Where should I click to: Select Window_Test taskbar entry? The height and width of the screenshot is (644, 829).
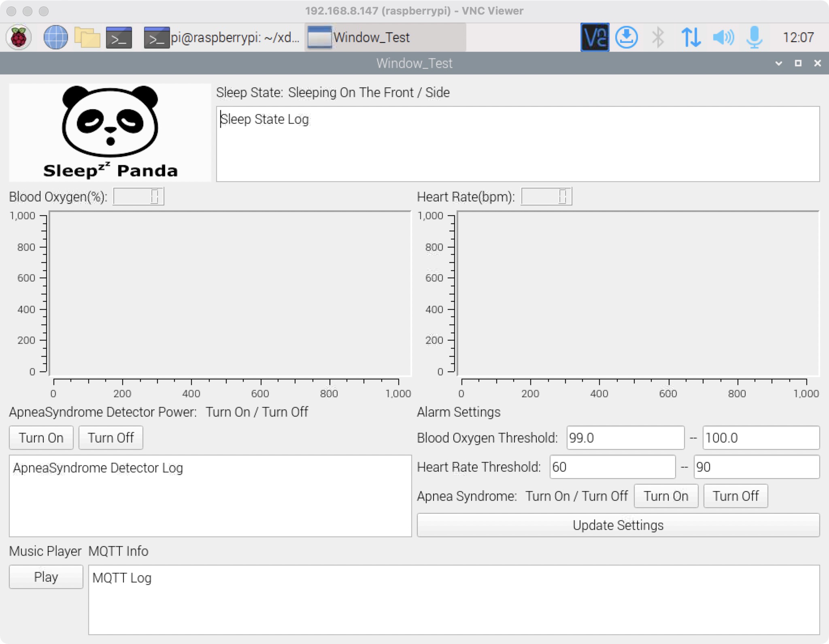point(385,37)
